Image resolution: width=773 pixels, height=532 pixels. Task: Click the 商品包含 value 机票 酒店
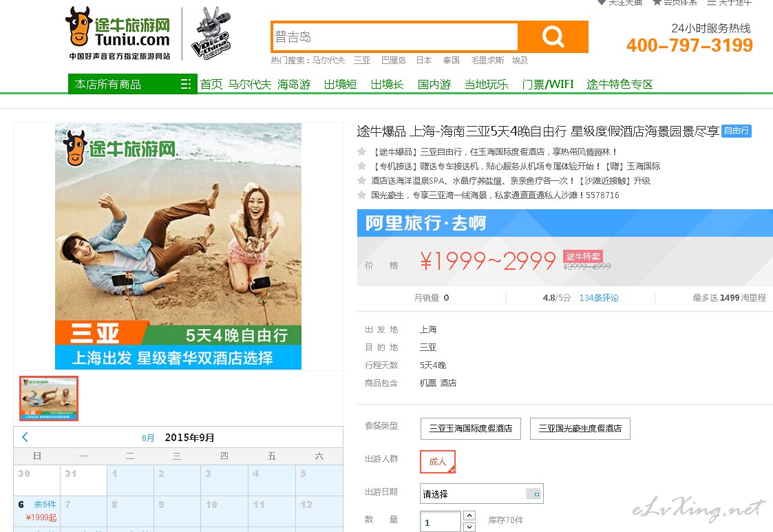click(x=438, y=383)
